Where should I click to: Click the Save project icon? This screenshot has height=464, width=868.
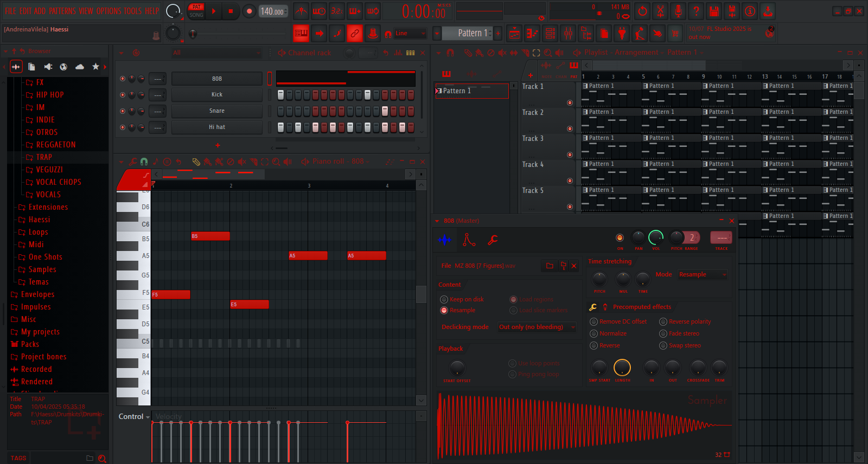click(714, 11)
